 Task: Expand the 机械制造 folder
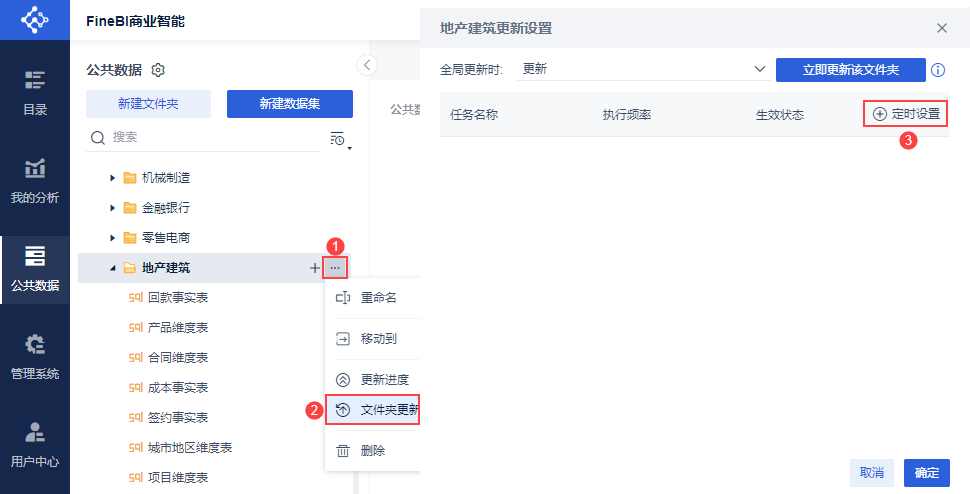coord(112,178)
